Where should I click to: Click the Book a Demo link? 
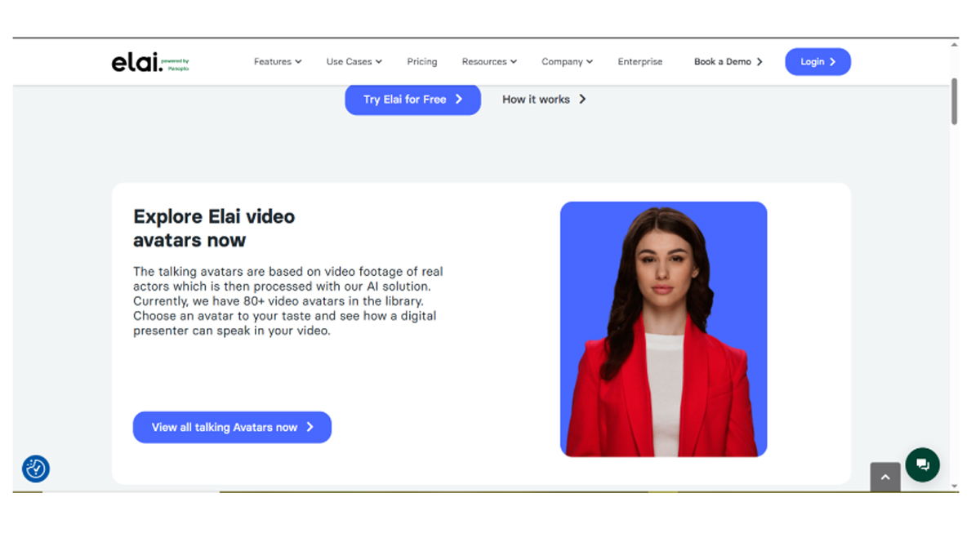tap(728, 62)
